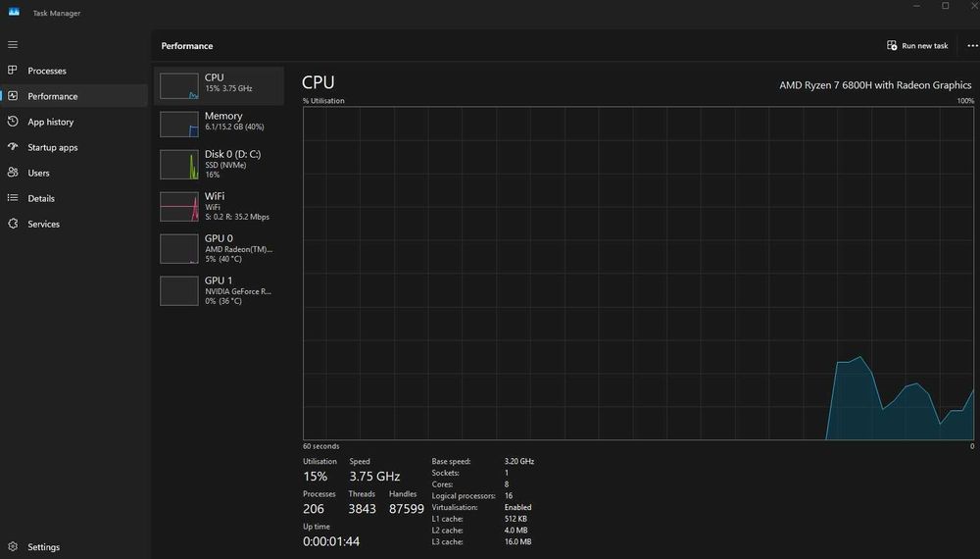This screenshot has height=559, width=980.
Task: Click the Run new task icon
Action: click(x=892, y=46)
